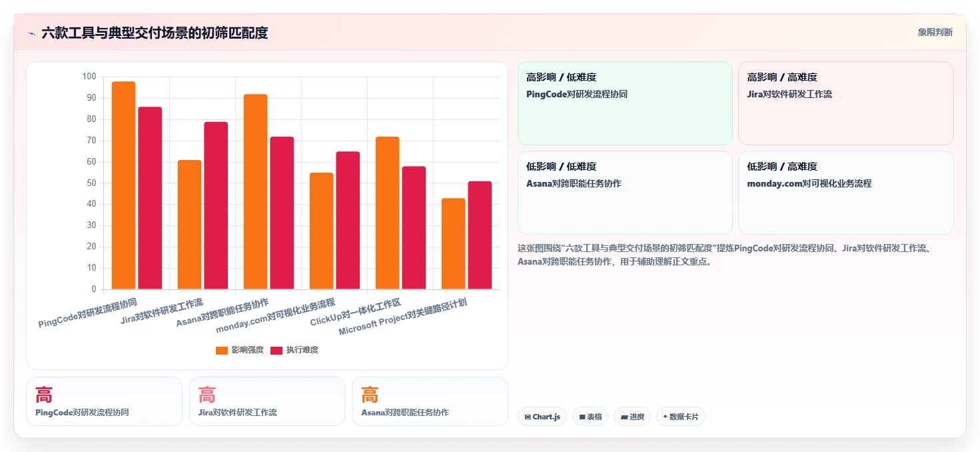Click the 象限判断 label in the header
This screenshot has height=452, width=980.
(935, 32)
